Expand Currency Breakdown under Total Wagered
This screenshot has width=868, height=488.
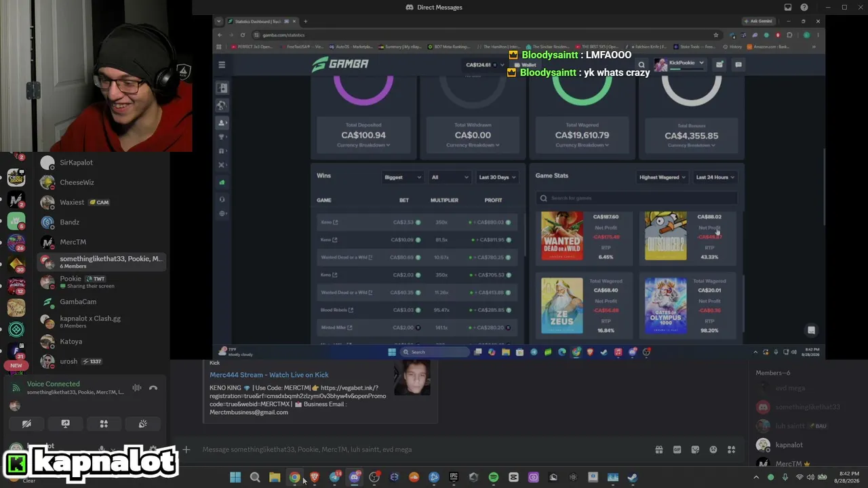click(x=582, y=145)
